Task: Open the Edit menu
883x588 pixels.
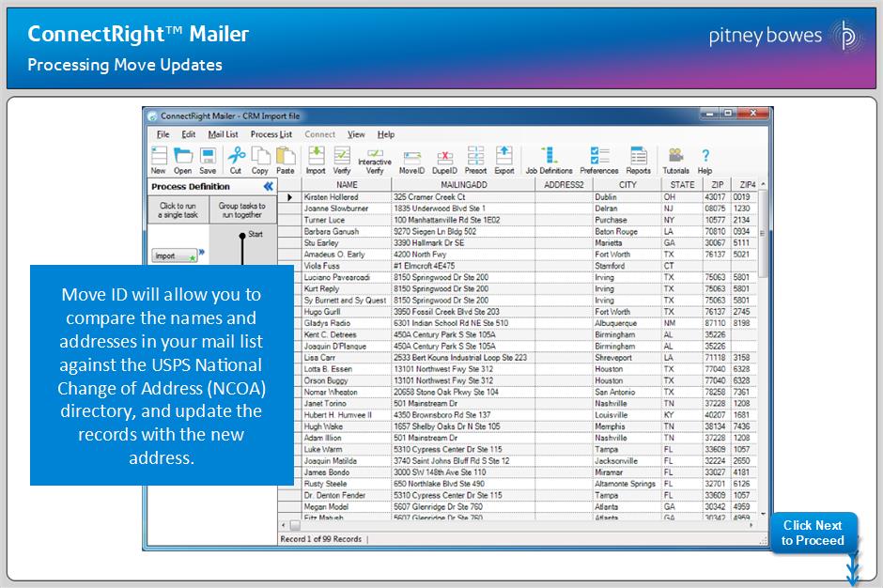Action: point(188,134)
